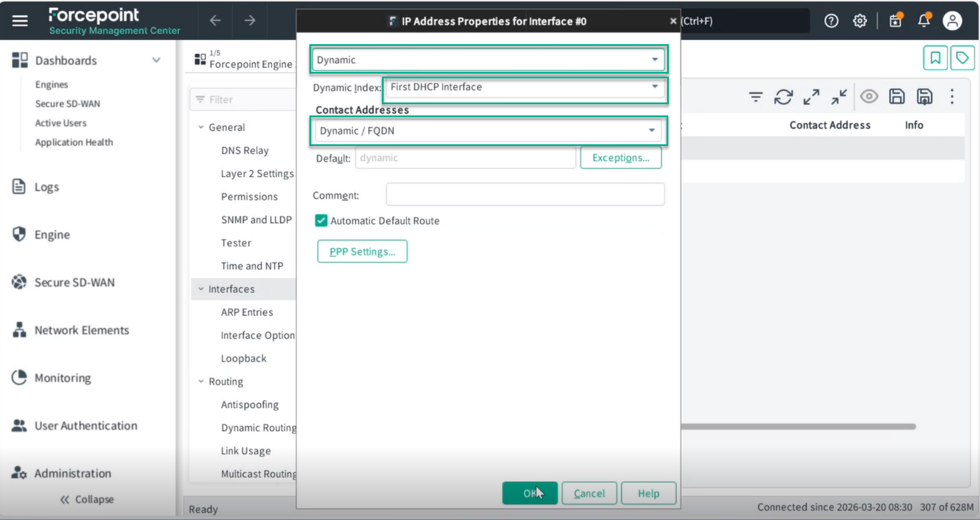Click the collapse arrows icon
Image resolution: width=980 pixels, height=520 pixels.
(839, 97)
